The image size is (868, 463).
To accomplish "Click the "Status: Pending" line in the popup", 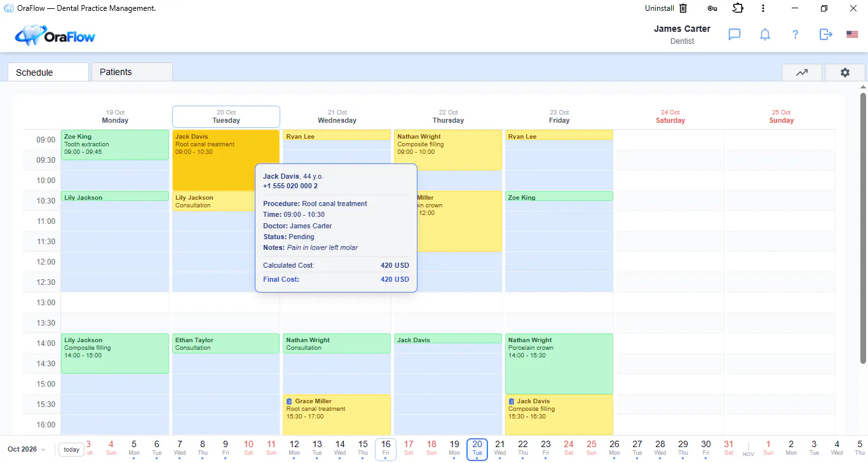I will (288, 237).
